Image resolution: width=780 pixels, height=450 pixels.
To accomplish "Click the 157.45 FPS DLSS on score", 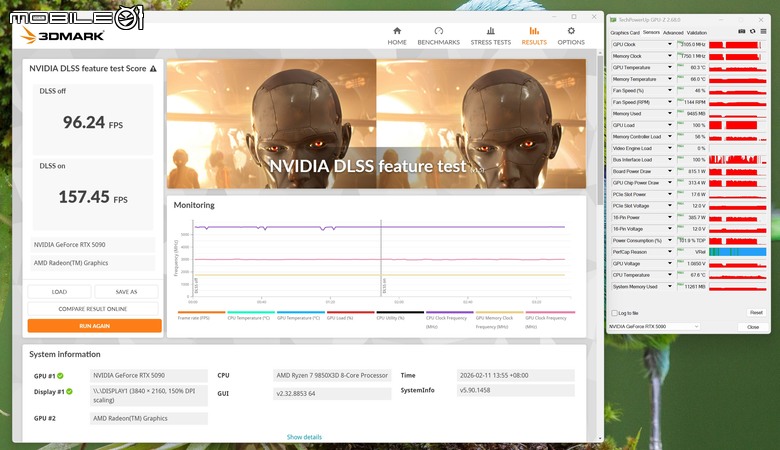I will coord(93,197).
